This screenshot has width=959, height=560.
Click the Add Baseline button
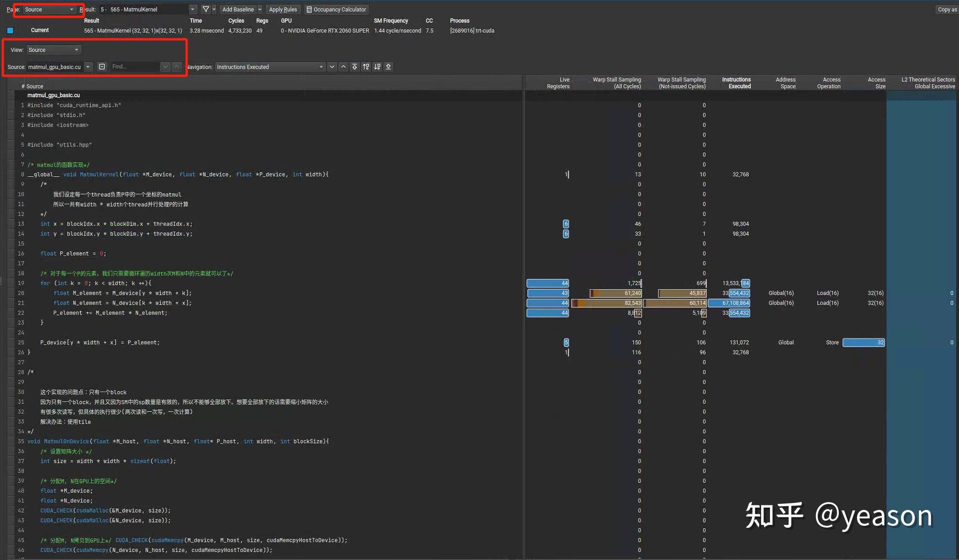238,9
